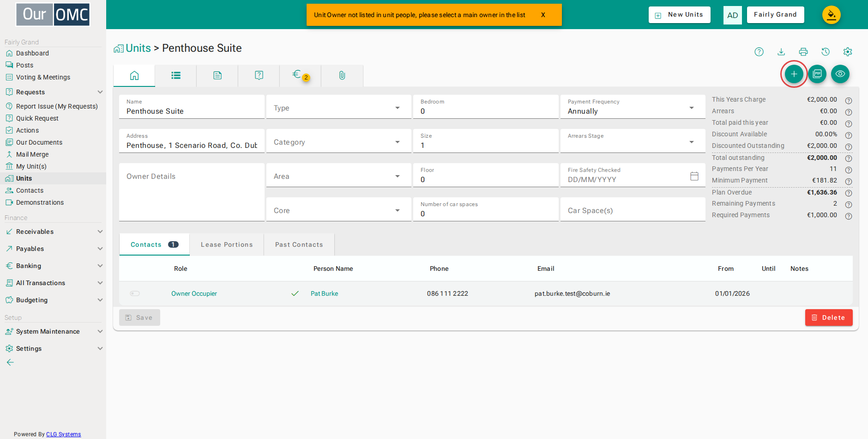Open the history clock icon
The height and width of the screenshot is (439, 868).
pyautogui.click(x=826, y=52)
